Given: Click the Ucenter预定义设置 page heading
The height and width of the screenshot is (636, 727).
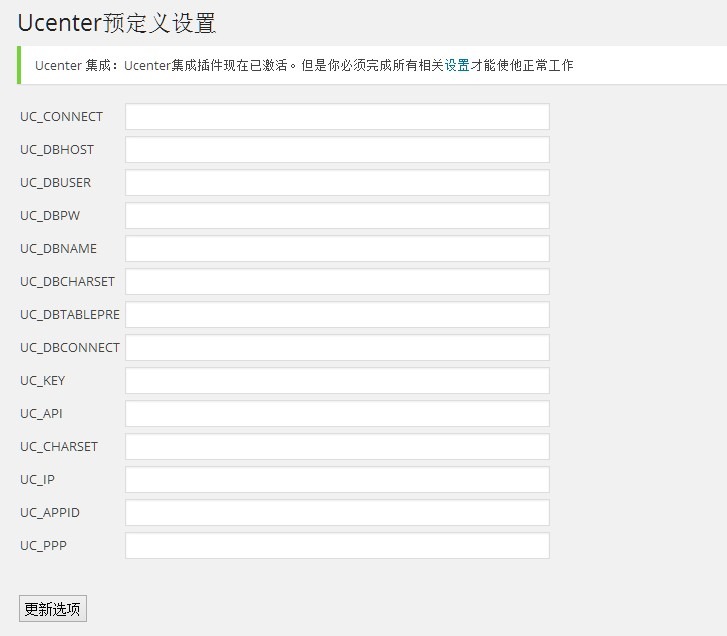Looking at the screenshot, I should click(x=117, y=23).
